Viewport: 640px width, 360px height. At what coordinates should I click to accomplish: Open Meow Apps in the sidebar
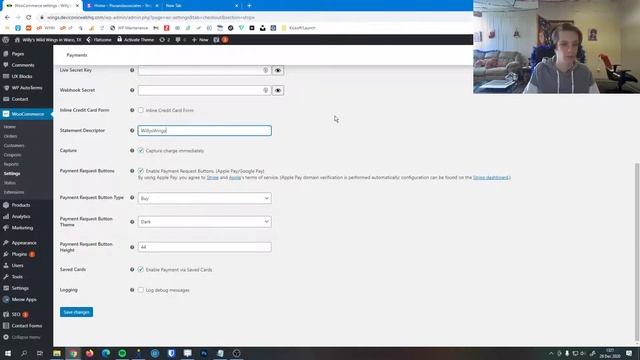coord(24,300)
